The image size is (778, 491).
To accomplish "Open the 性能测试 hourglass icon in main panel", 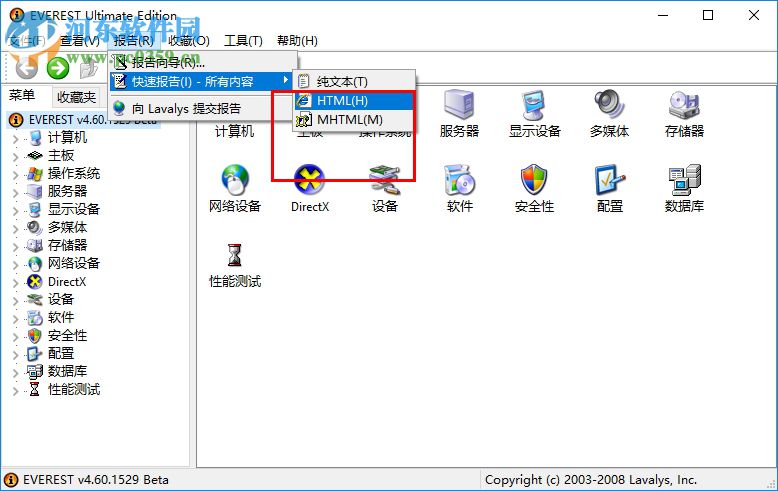I will [234, 255].
